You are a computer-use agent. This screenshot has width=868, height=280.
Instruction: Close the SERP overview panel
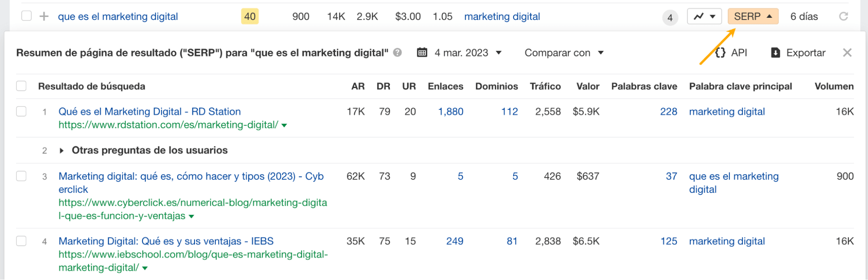pos(847,53)
